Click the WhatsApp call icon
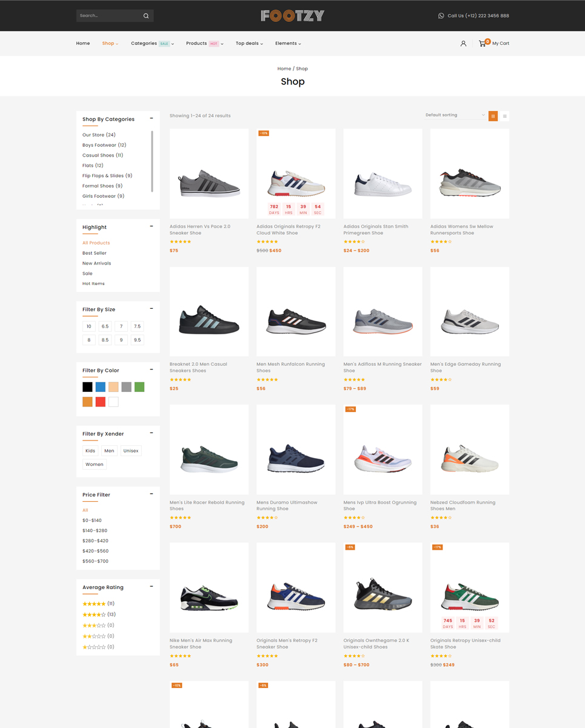 [x=441, y=16]
